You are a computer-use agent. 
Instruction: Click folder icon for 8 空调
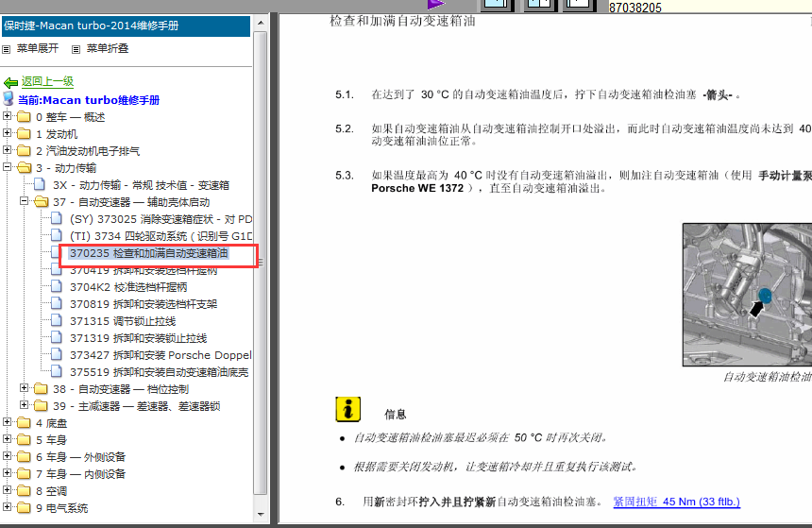pos(24,491)
